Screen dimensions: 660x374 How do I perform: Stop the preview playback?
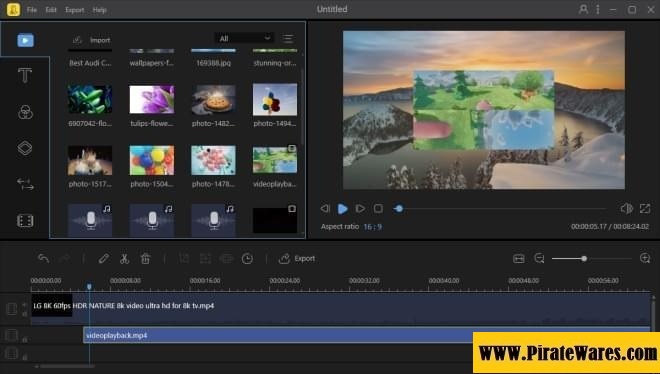(x=378, y=208)
